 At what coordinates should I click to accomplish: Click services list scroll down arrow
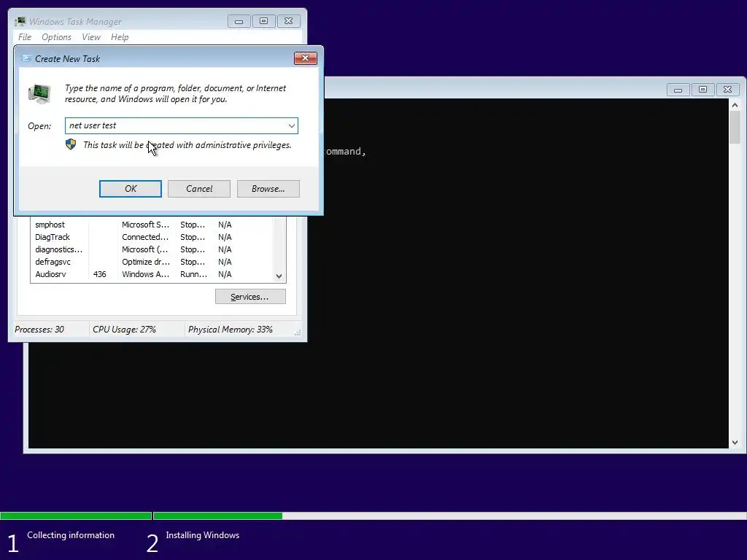tap(279, 276)
